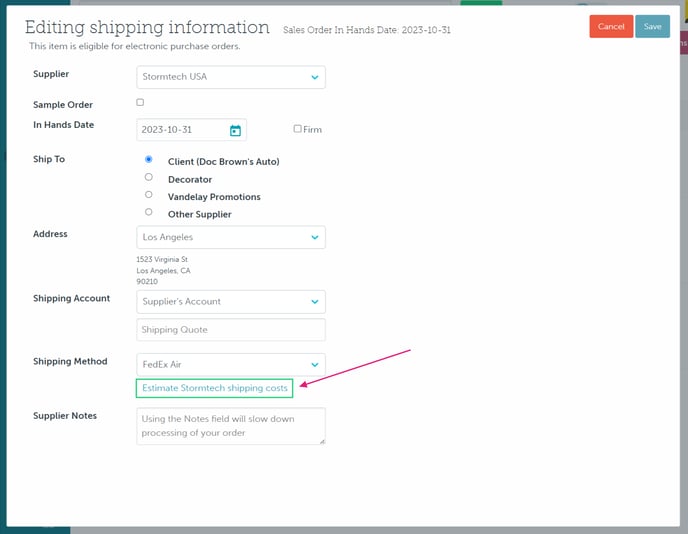Pick Other Supplier ship-to option
This screenshot has width=688, height=534.
pyautogui.click(x=149, y=212)
